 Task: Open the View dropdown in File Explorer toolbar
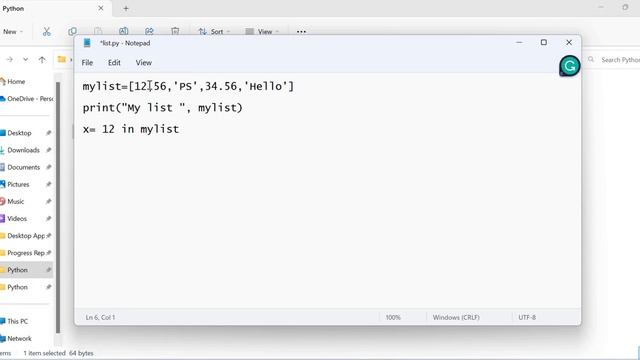(262, 31)
